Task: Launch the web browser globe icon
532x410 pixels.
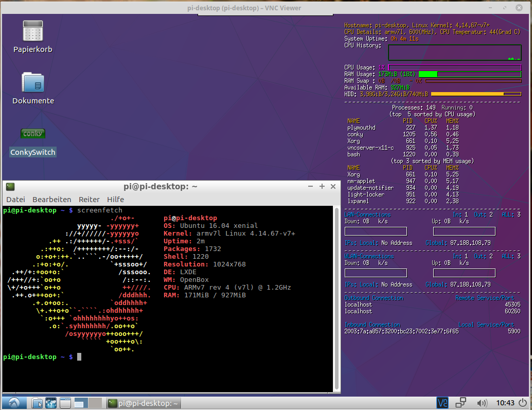Action: click(51, 403)
